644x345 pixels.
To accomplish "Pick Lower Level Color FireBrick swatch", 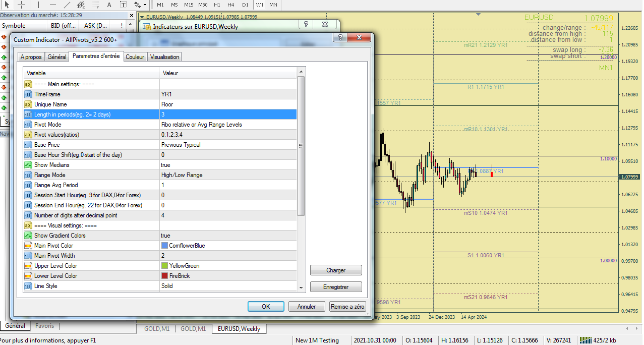I will pyautogui.click(x=164, y=276).
